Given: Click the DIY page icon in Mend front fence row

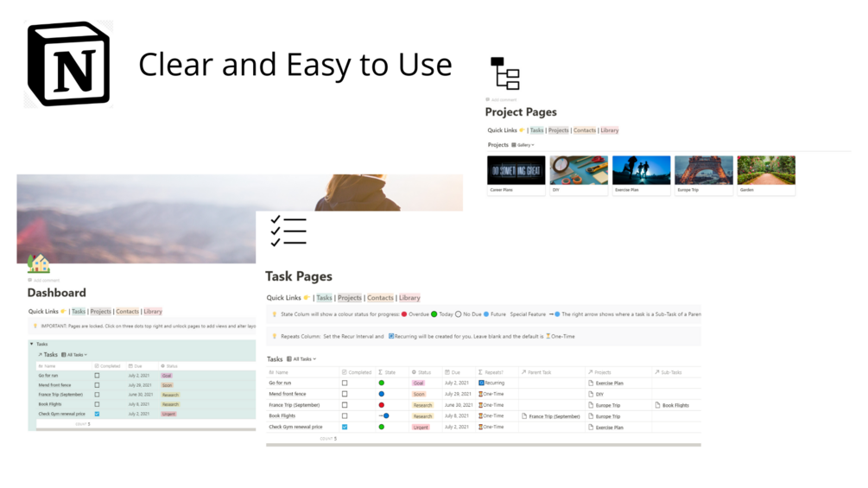Looking at the screenshot, I should click(x=591, y=394).
